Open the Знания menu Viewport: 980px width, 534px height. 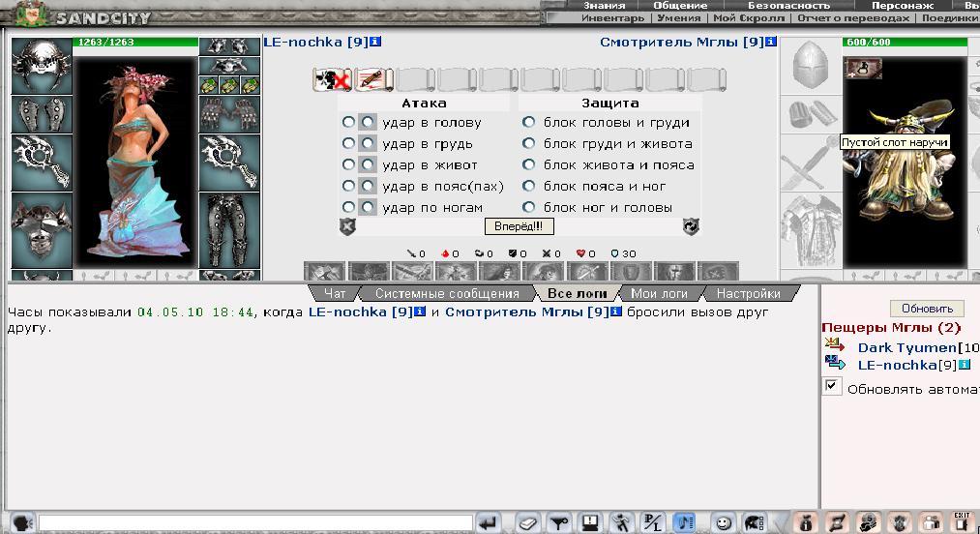pyautogui.click(x=604, y=5)
